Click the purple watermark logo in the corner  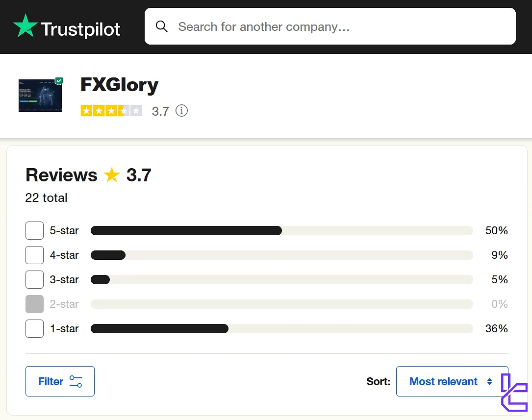click(x=514, y=392)
